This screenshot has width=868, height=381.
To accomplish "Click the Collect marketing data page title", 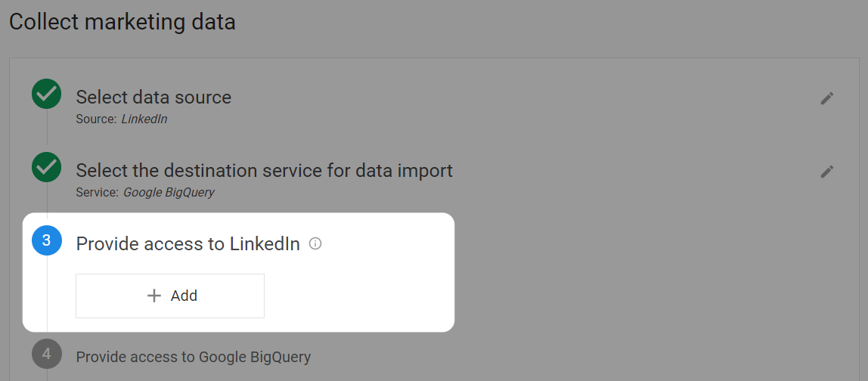I will point(122,22).
